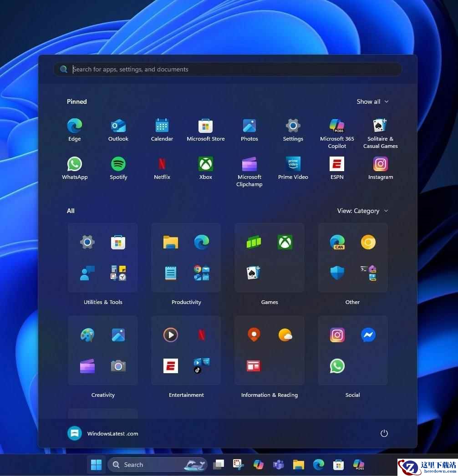Image resolution: width=458 pixels, height=476 pixels.
Task: Click the taskbar Search box
Action: click(x=158, y=465)
